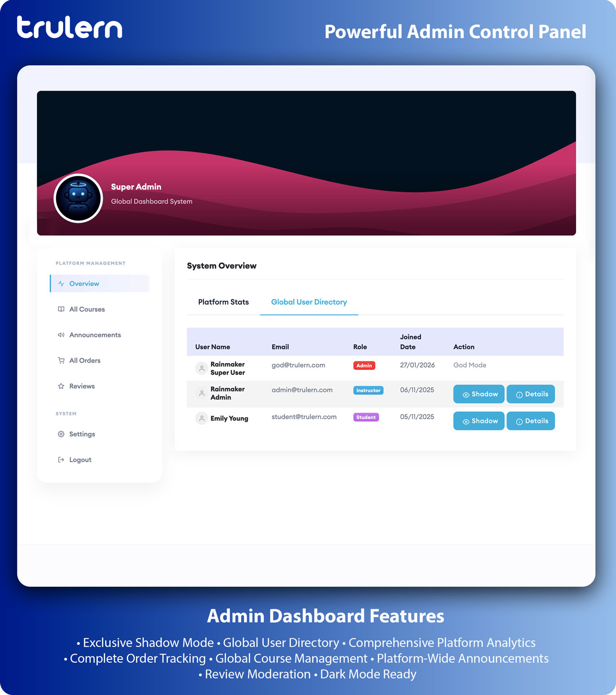Click the Instructor badge on Rainmaker Admin's row
The image size is (616, 695).
point(369,391)
